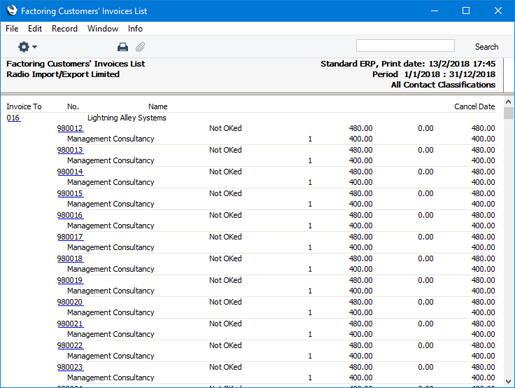Open invoice 980014
The height and width of the screenshot is (388, 515).
[x=70, y=172]
